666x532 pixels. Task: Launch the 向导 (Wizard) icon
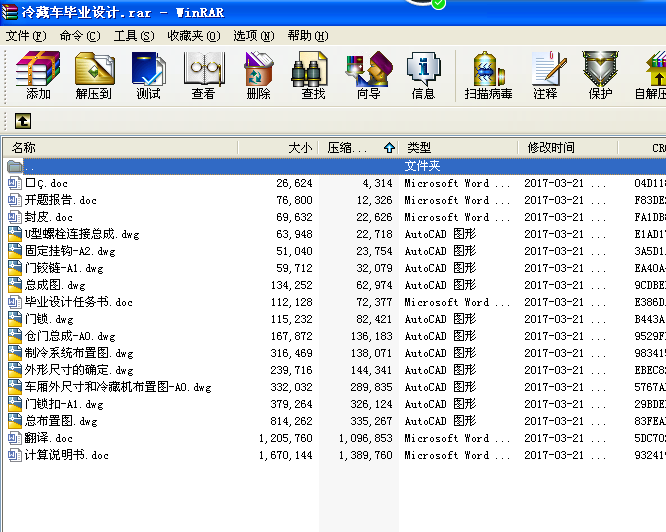[x=368, y=75]
